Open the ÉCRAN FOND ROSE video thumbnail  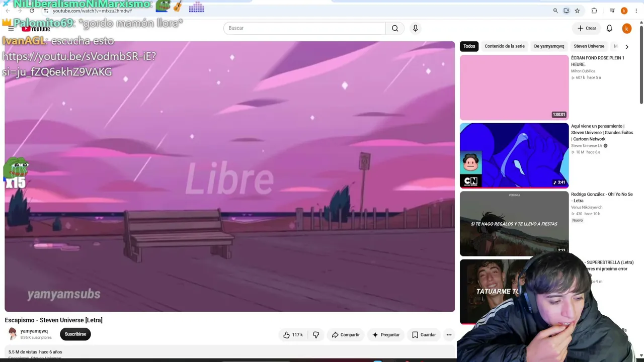[514, 87]
